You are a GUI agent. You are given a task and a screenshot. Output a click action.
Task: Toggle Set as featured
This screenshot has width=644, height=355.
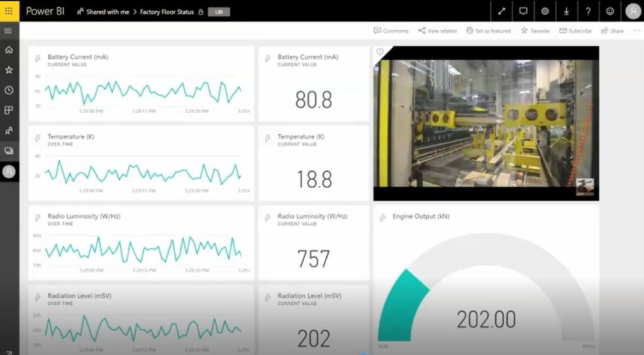[488, 31]
